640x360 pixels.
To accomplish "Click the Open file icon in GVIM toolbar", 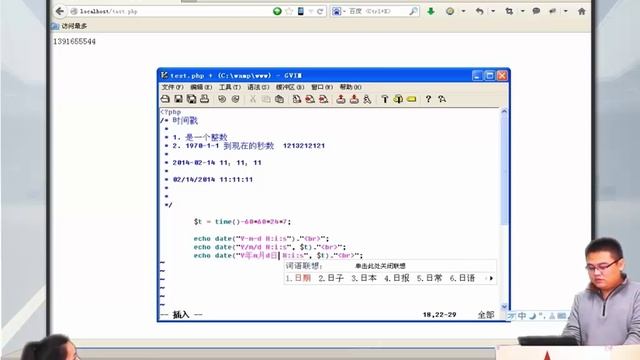I will tap(165, 99).
